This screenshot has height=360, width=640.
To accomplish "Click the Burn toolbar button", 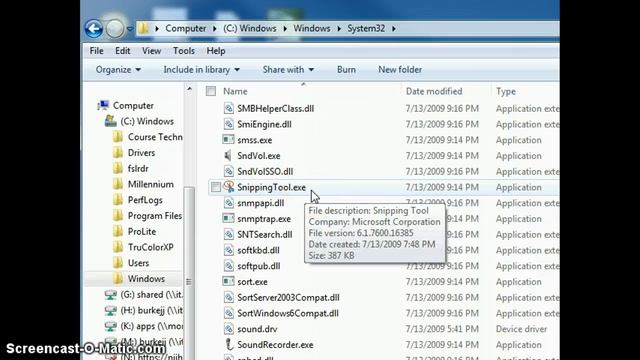I will coord(346,70).
